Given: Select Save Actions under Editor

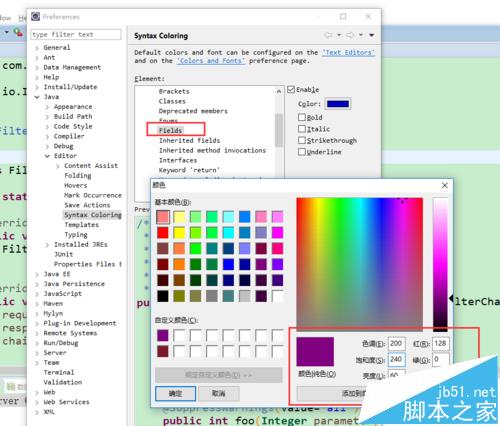Looking at the screenshot, I should 87,205.
